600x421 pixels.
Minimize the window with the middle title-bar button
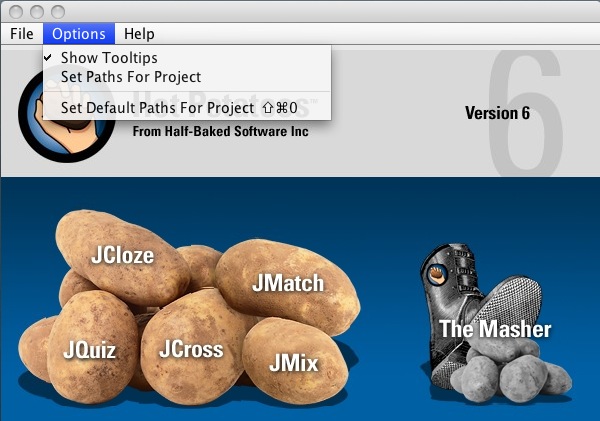pos(37,11)
